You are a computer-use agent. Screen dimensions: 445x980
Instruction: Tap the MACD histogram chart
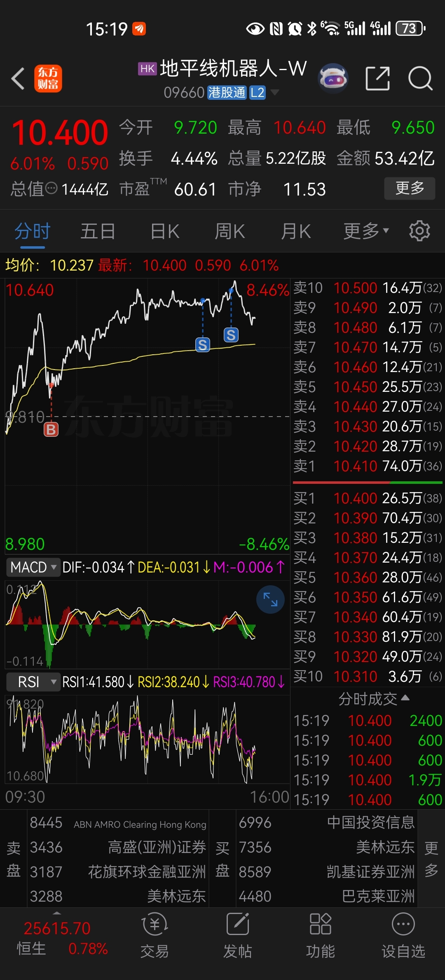[x=147, y=624]
